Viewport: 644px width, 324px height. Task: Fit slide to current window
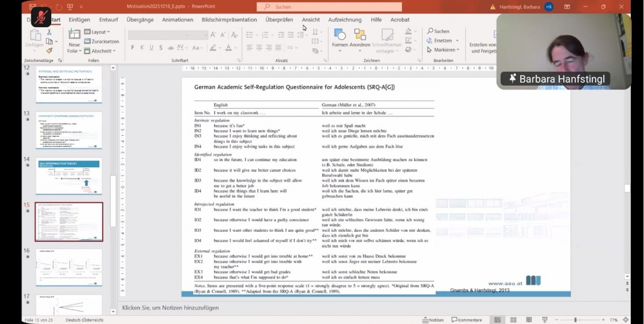pyautogui.click(x=626, y=320)
